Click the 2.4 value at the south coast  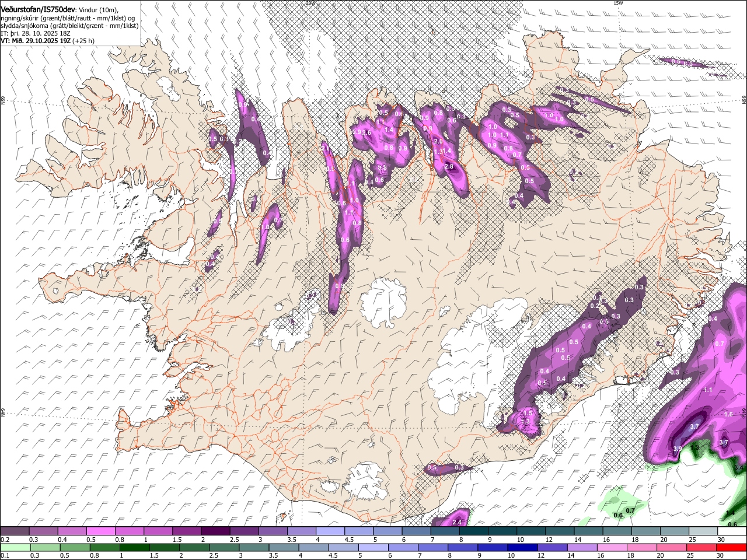point(457,522)
